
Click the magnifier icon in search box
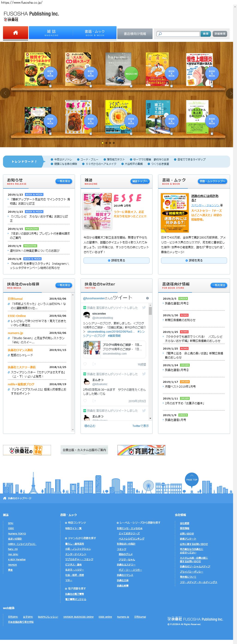tap(160, 34)
